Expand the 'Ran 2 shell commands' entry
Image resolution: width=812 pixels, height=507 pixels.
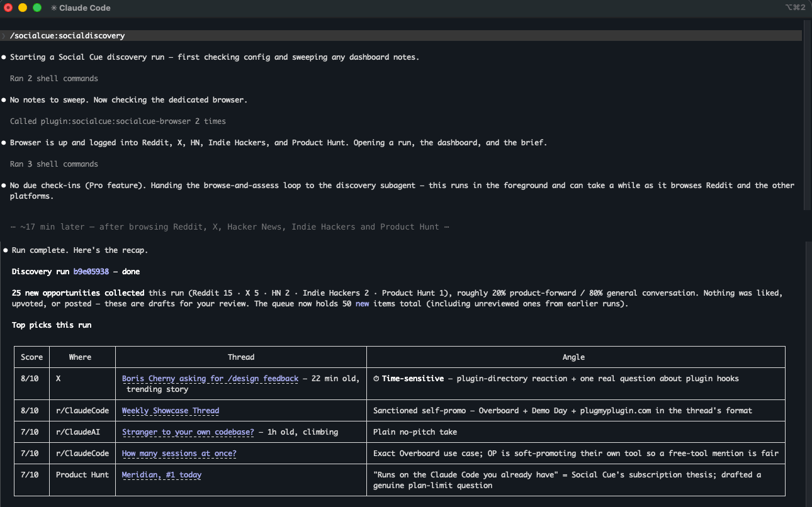pos(54,79)
